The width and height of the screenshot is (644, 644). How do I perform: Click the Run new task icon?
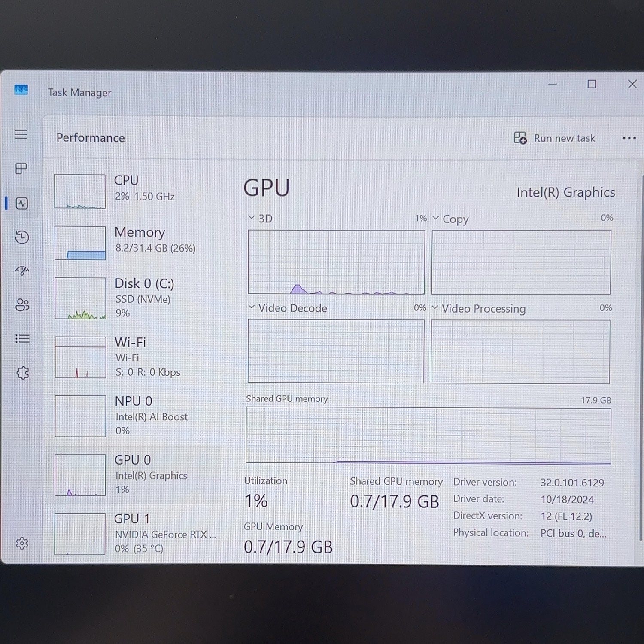pos(520,138)
